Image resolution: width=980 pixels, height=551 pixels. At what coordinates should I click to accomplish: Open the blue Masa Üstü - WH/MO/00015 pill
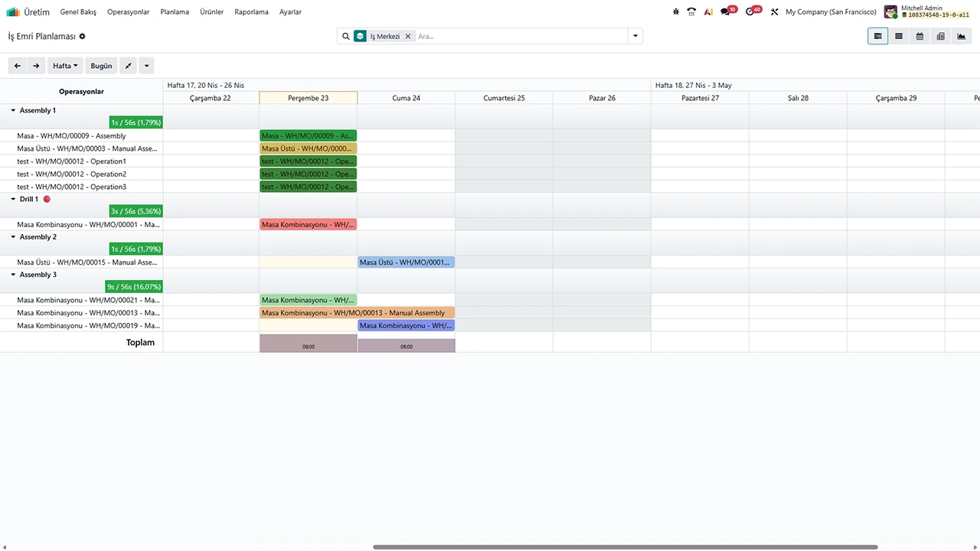[x=406, y=262]
